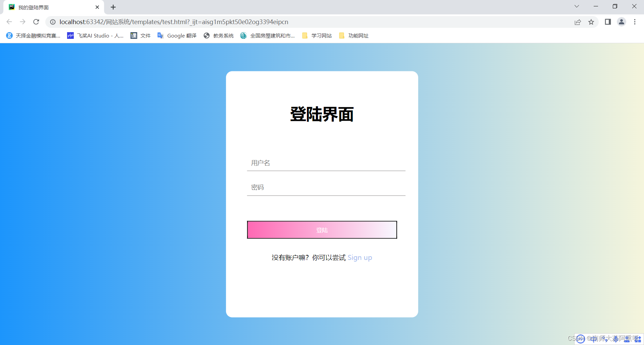Click the browser profile avatar icon

622,22
